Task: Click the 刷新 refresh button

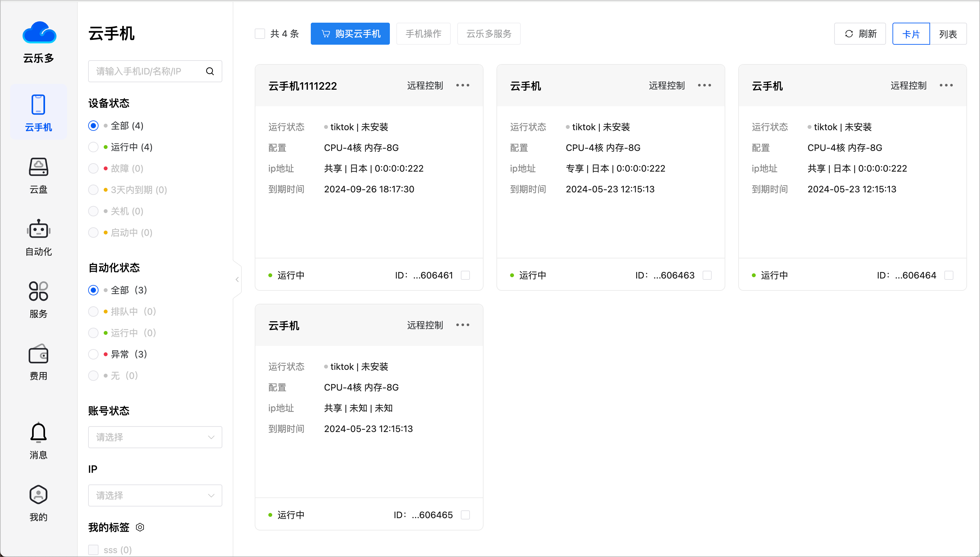Action: coord(860,34)
